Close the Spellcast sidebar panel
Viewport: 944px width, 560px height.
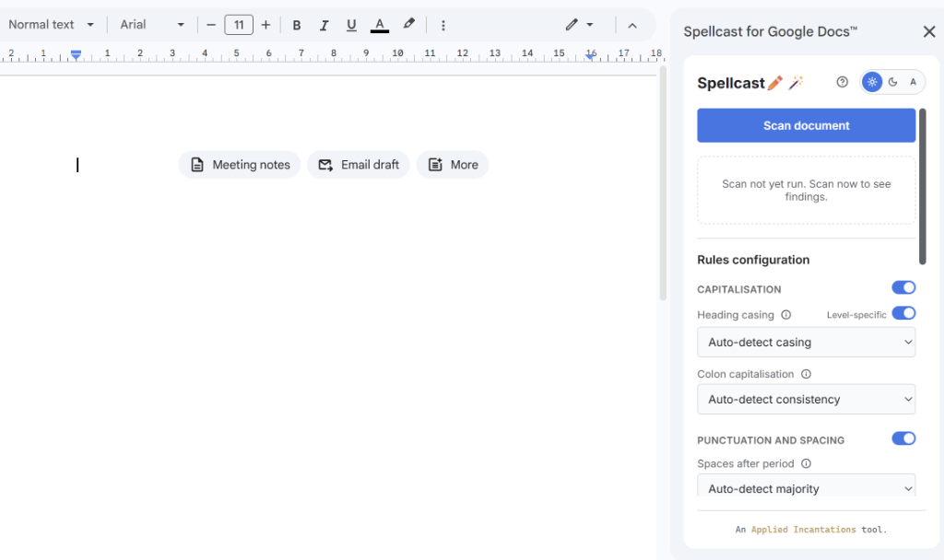[x=929, y=32]
